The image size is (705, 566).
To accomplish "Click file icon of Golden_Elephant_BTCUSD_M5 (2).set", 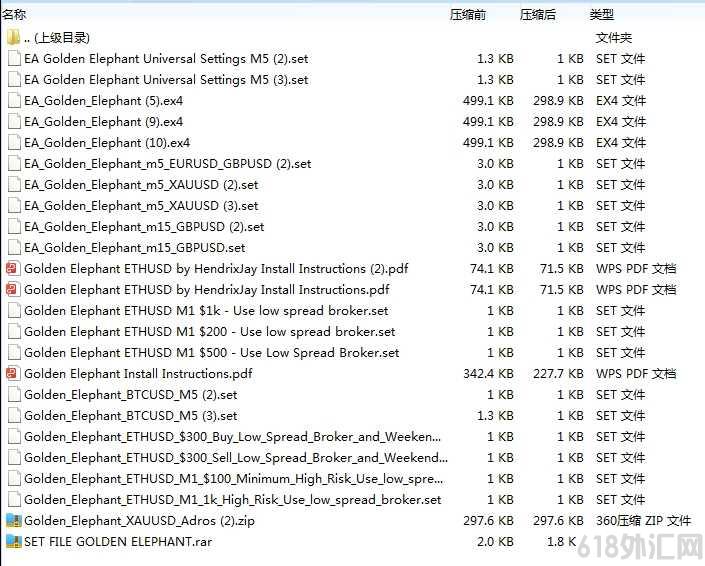I will click(x=14, y=395).
